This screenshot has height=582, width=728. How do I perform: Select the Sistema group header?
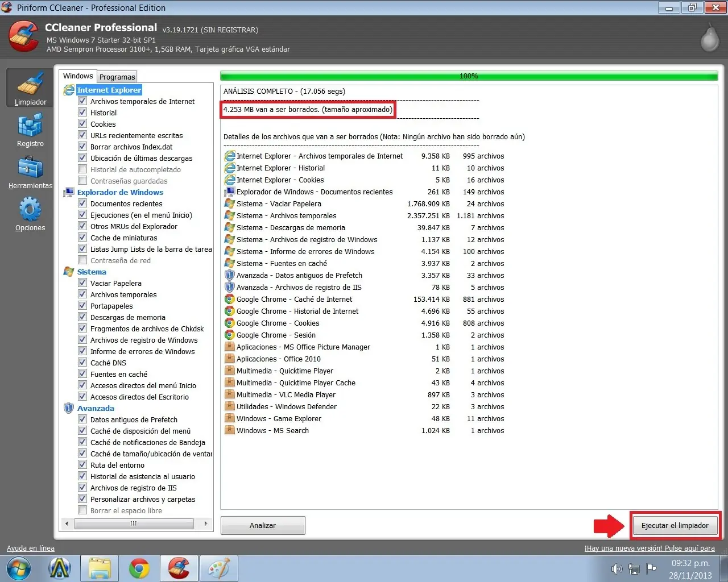[x=92, y=272]
